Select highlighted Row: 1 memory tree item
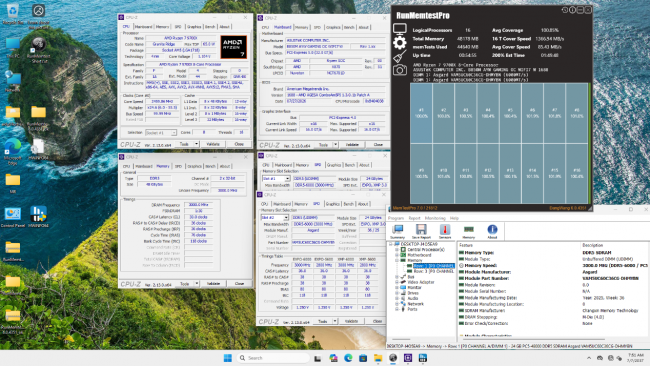Image resolution: width=650 pixels, height=366 pixels. click(433, 266)
